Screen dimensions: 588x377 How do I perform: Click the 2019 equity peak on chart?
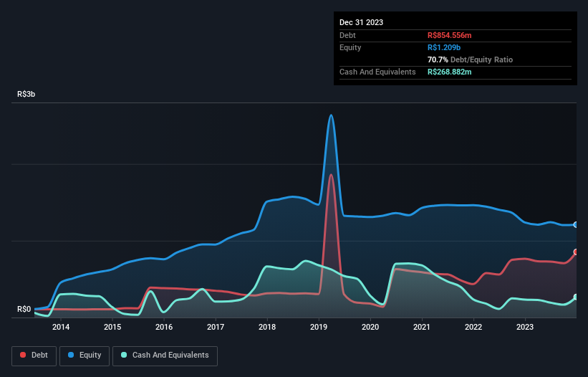pos(331,115)
